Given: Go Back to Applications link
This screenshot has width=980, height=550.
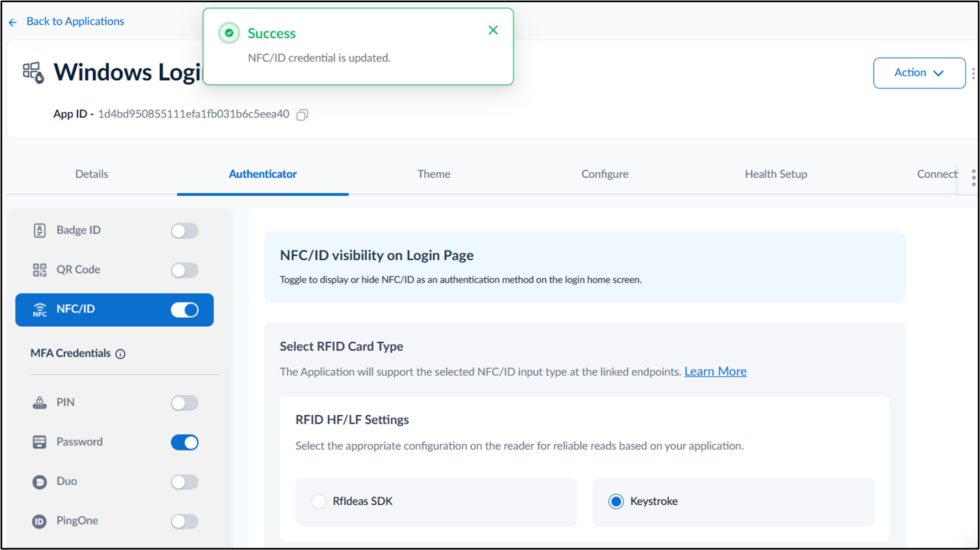Looking at the screenshot, I should [75, 22].
